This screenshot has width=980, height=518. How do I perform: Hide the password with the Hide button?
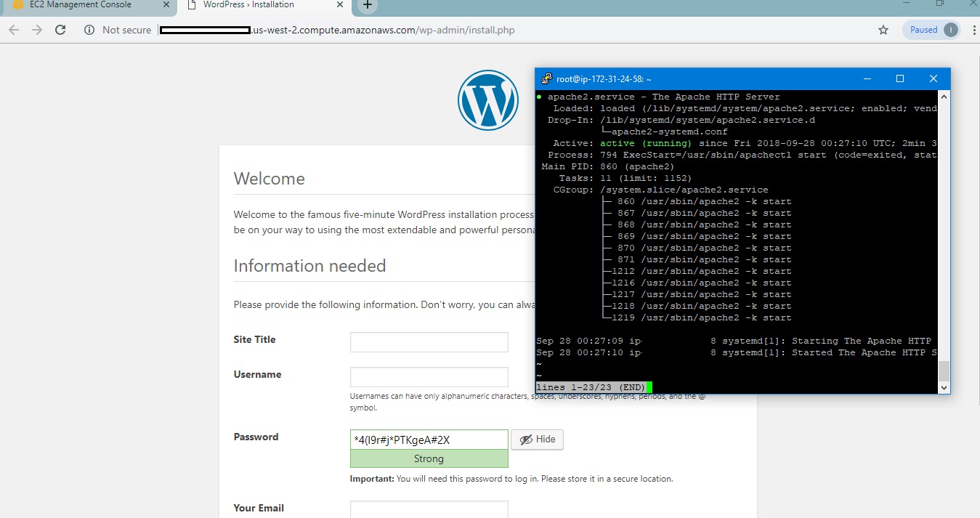click(x=537, y=440)
